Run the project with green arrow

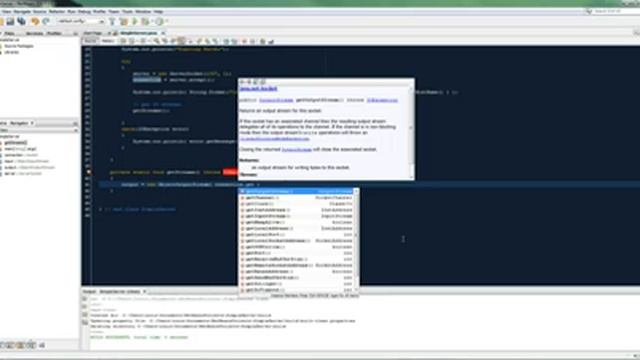pyautogui.click(x=135, y=21)
